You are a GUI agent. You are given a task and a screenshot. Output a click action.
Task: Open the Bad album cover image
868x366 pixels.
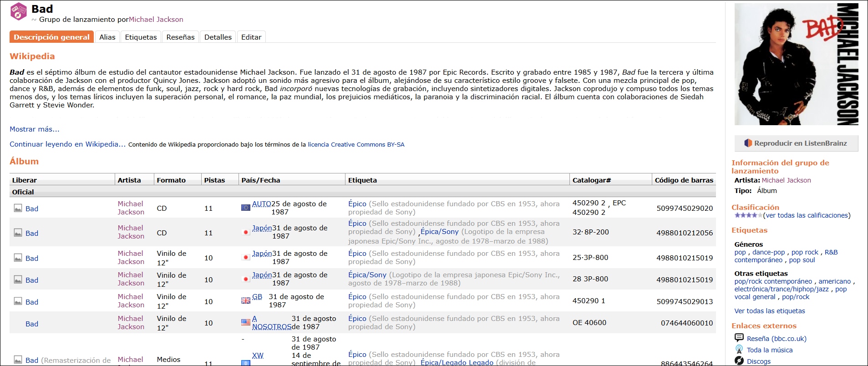point(796,64)
